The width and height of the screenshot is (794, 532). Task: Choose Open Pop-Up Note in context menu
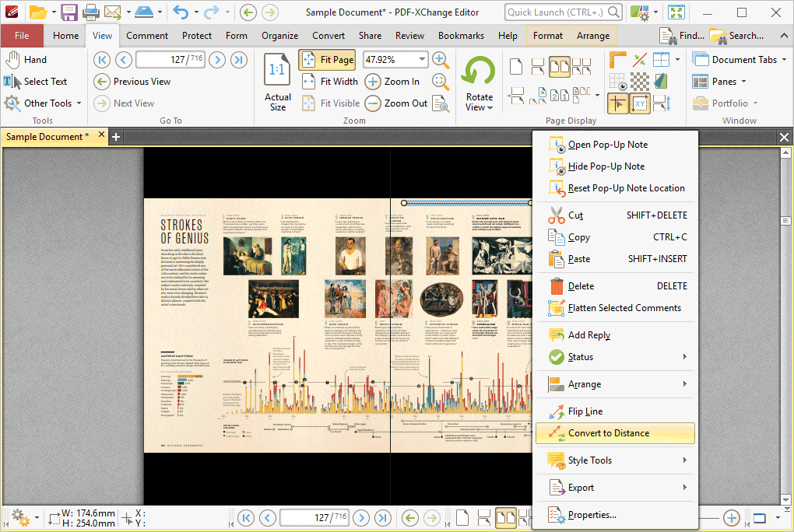615,145
